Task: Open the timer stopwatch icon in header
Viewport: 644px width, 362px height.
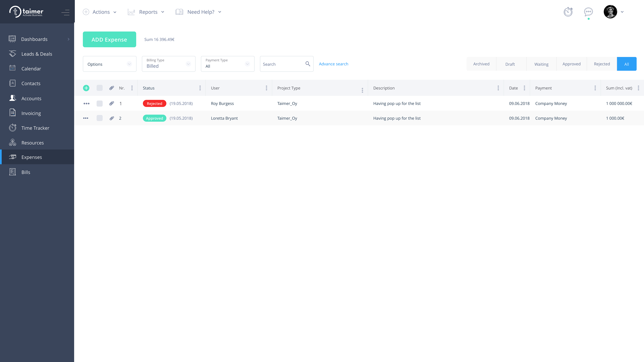Action: tap(568, 12)
